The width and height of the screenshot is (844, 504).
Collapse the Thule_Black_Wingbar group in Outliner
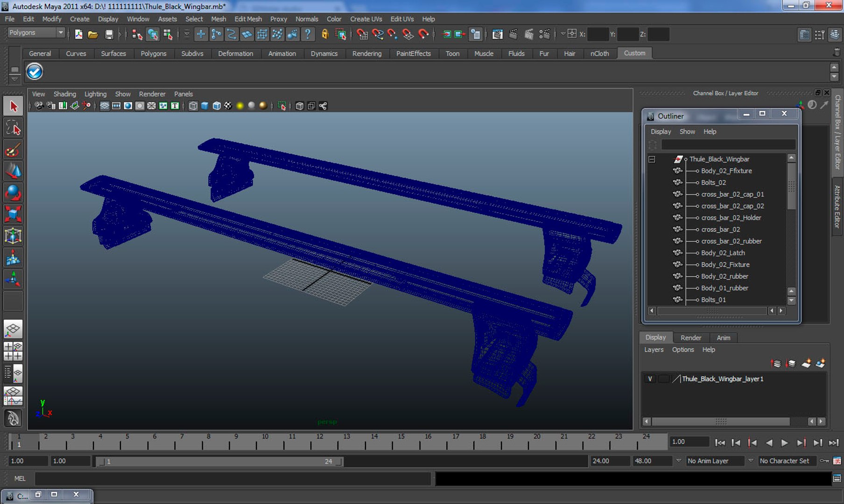tap(652, 159)
